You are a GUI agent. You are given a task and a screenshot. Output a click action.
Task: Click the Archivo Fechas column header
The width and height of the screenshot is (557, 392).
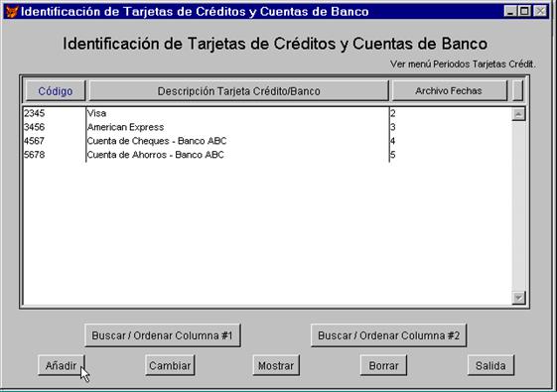449,91
